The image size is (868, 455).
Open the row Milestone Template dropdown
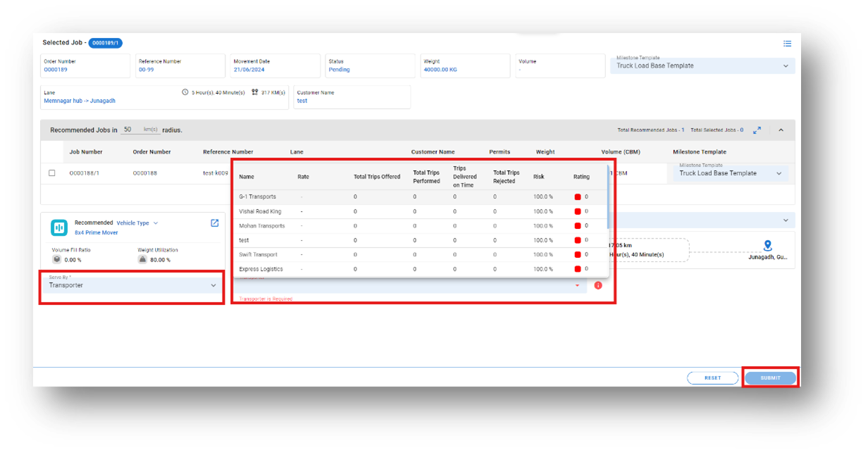731,173
